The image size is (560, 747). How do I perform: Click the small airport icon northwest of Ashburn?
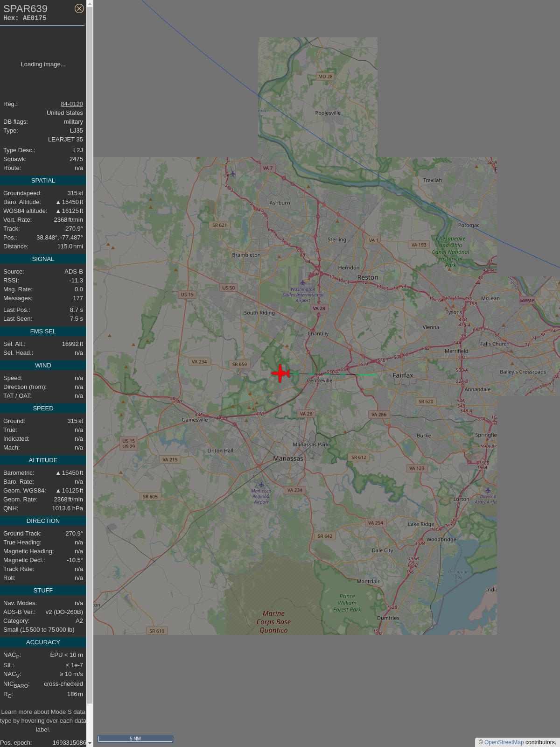(233, 174)
